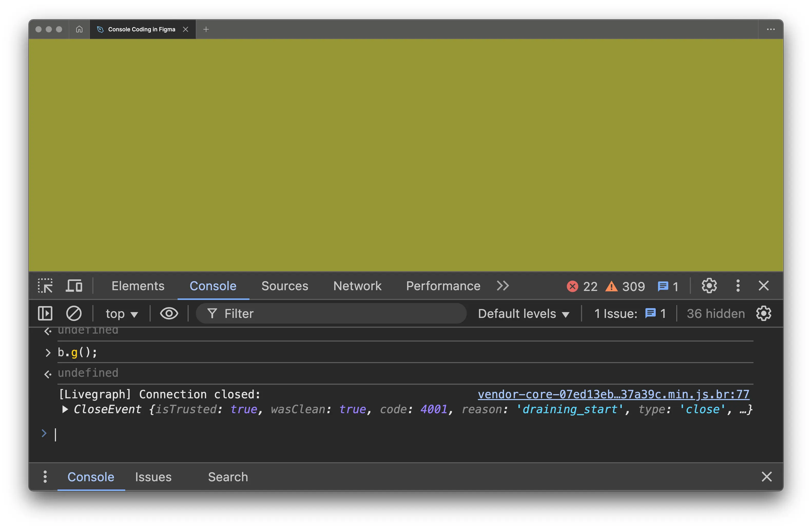Viewport: 812px width, 529px height.
Task: Switch to the Issues drawer tab
Action: [153, 477]
